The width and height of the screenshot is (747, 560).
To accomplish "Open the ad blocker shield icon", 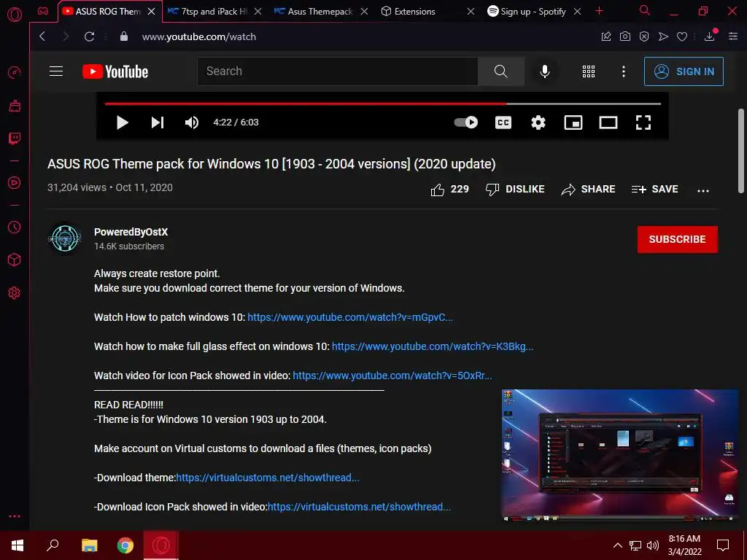I will click(x=644, y=36).
